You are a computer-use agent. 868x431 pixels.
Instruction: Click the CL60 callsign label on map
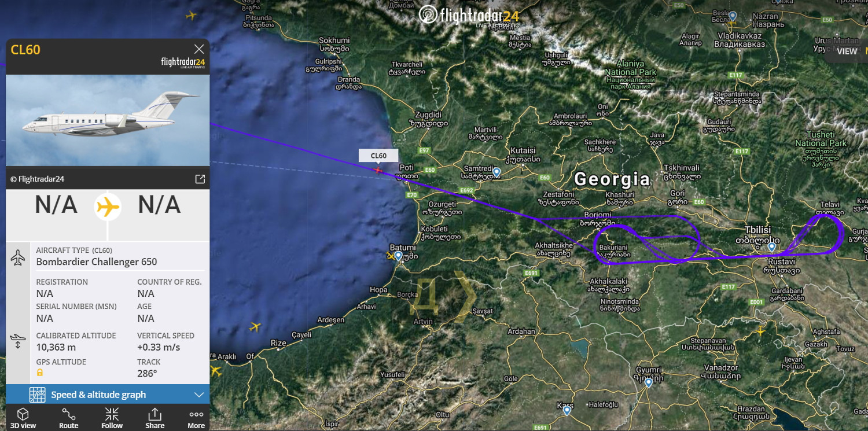[x=378, y=156]
